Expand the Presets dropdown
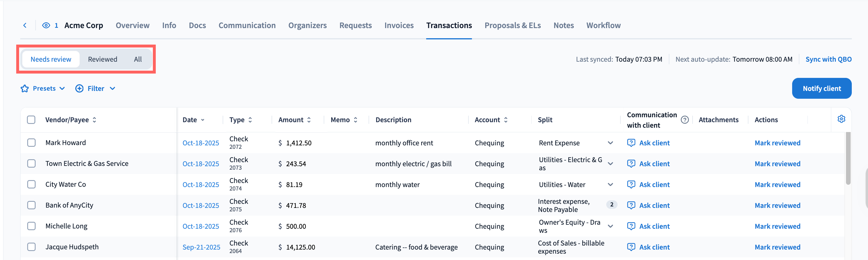This screenshot has width=868, height=260. (x=62, y=89)
